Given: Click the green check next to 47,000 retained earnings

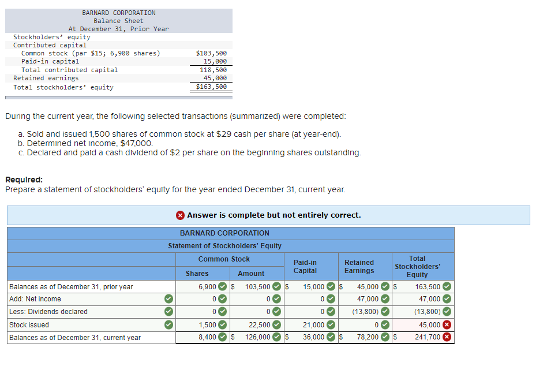Looking at the screenshot, I should click(385, 299).
